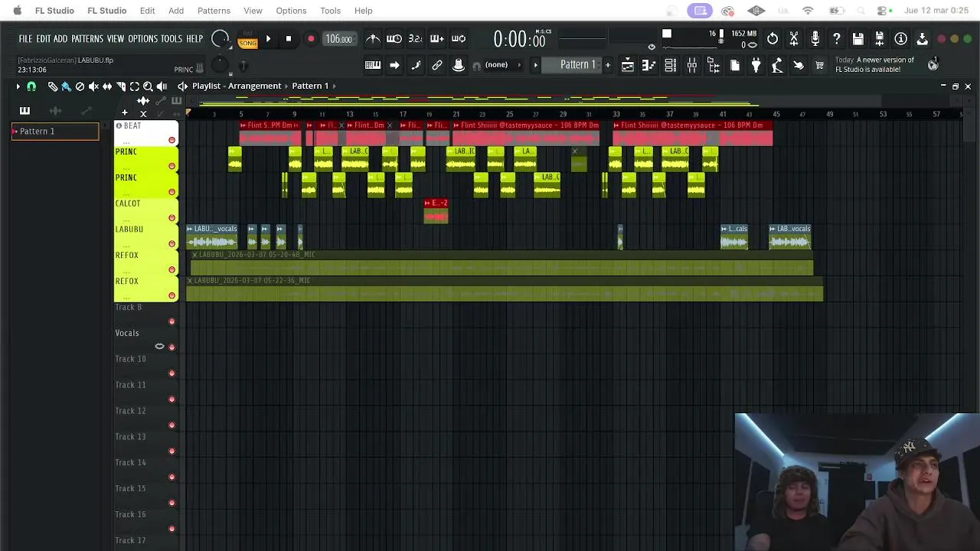Open macOS Wi-Fi status icon

(x=808, y=11)
